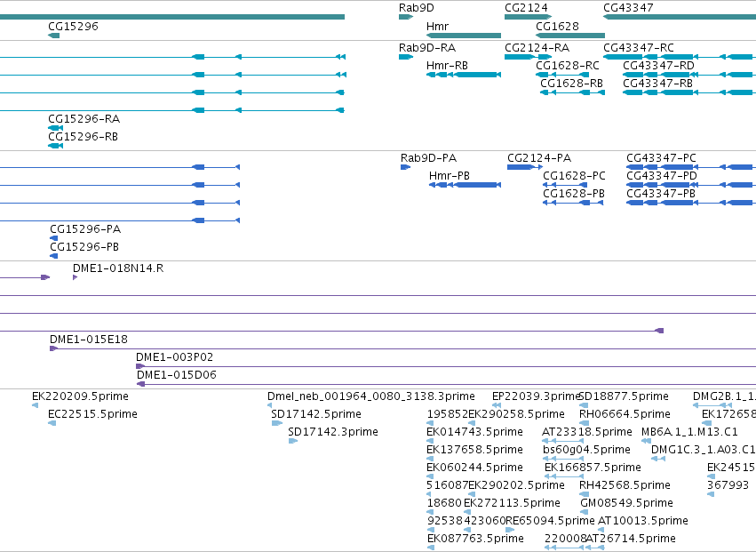The image size is (756, 552).
Task: Select the CG1628 gene glyph
Action: [x=570, y=36]
